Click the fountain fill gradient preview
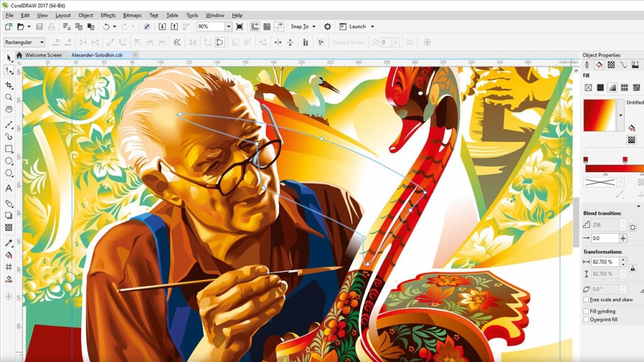The width and height of the screenshot is (644, 362). click(600, 116)
